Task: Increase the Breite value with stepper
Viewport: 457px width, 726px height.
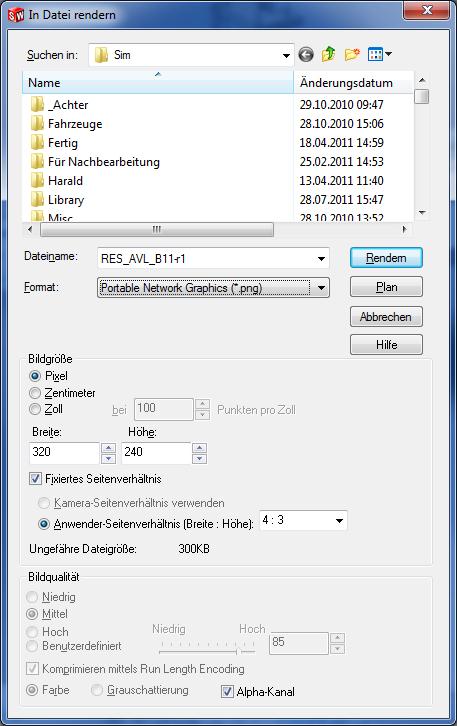Action: pyautogui.click(x=108, y=448)
